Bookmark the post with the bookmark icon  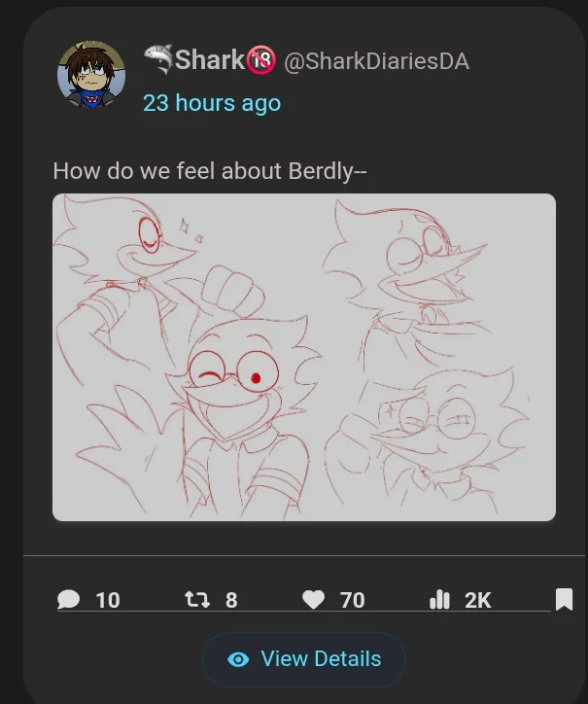(x=564, y=600)
